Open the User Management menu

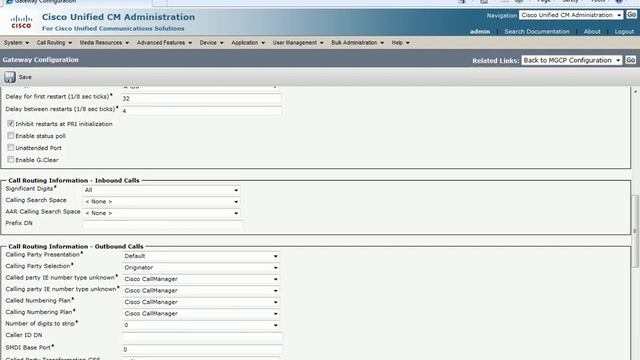tap(298, 42)
